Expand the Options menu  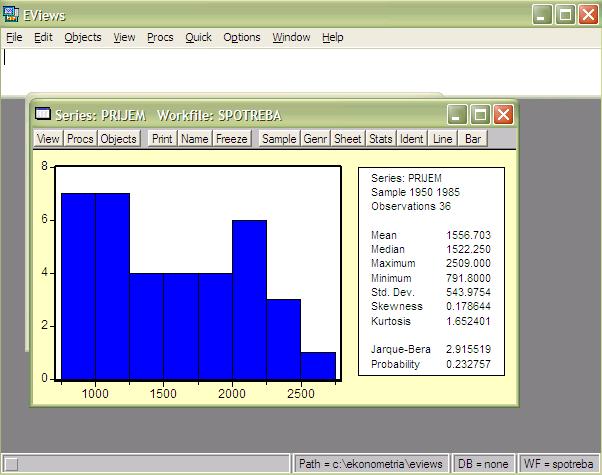(241, 37)
